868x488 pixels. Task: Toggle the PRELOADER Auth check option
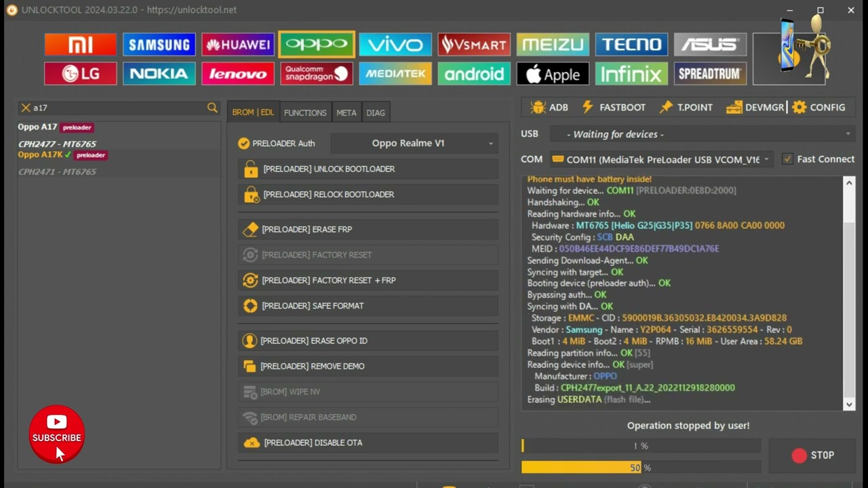(244, 143)
